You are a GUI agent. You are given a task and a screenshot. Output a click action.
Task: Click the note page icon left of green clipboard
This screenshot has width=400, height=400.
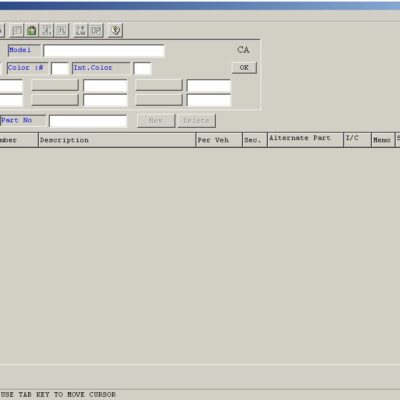coord(17,31)
